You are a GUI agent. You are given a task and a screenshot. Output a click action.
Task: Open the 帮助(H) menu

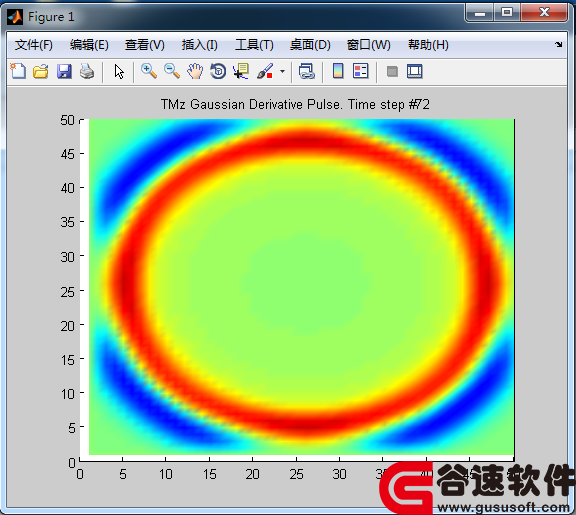428,45
